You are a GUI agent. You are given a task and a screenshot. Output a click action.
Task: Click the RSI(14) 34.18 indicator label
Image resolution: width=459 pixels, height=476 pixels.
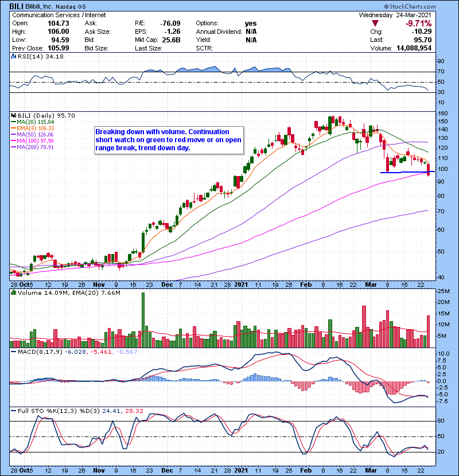(41, 56)
